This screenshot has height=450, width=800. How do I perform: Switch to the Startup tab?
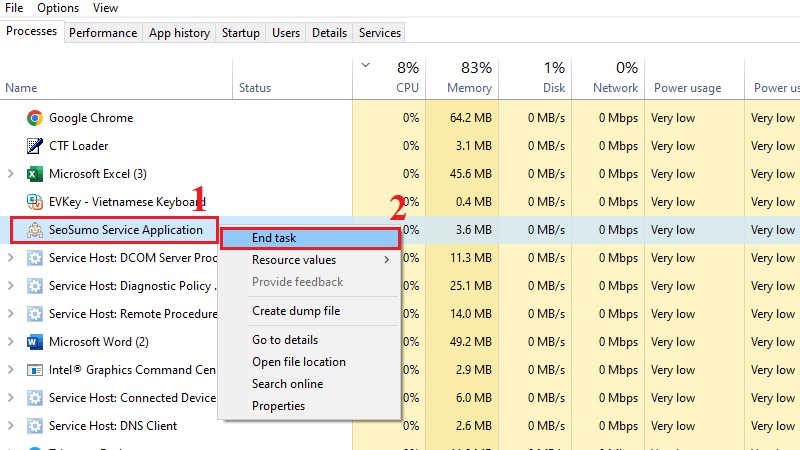(240, 33)
